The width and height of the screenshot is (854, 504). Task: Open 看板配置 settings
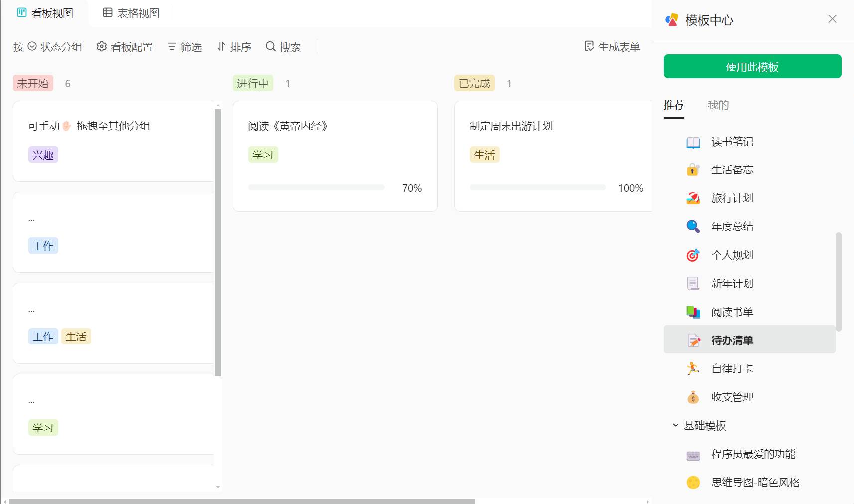[x=125, y=47]
